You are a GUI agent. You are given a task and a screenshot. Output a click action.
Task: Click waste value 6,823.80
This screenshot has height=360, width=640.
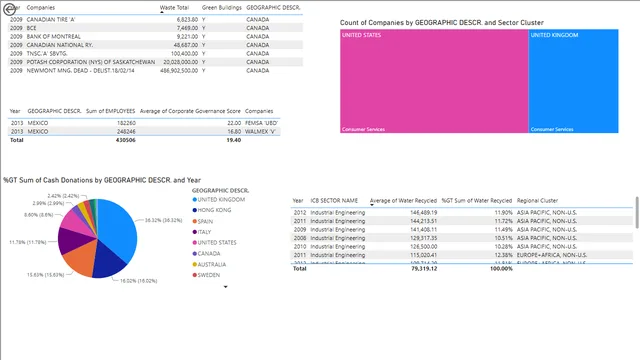click(187, 20)
